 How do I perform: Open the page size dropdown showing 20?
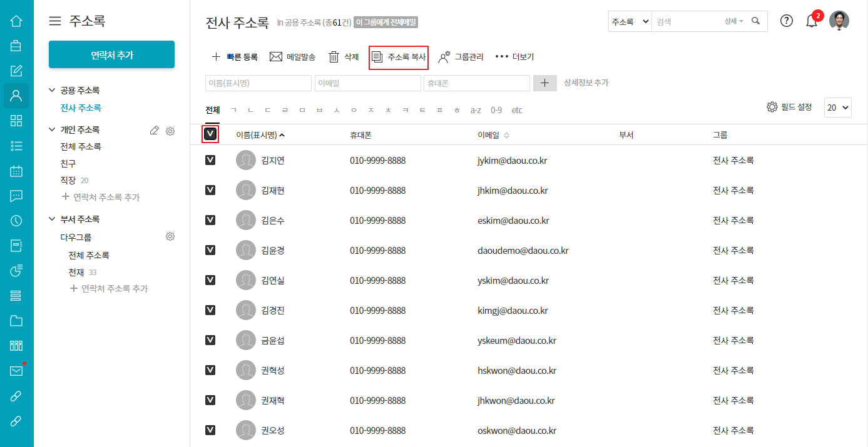click(838, 108)
